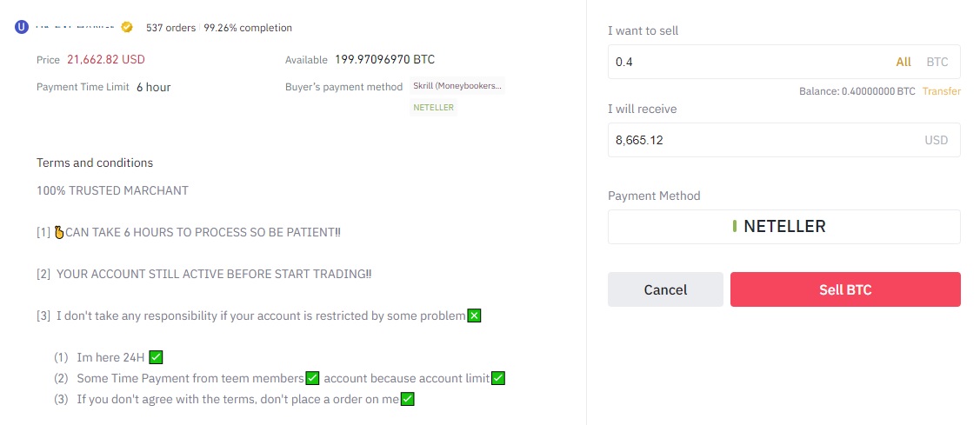Click "All" to sell entire balance
The height and width of the screenshot is (425, 980).
pos(903,62)
